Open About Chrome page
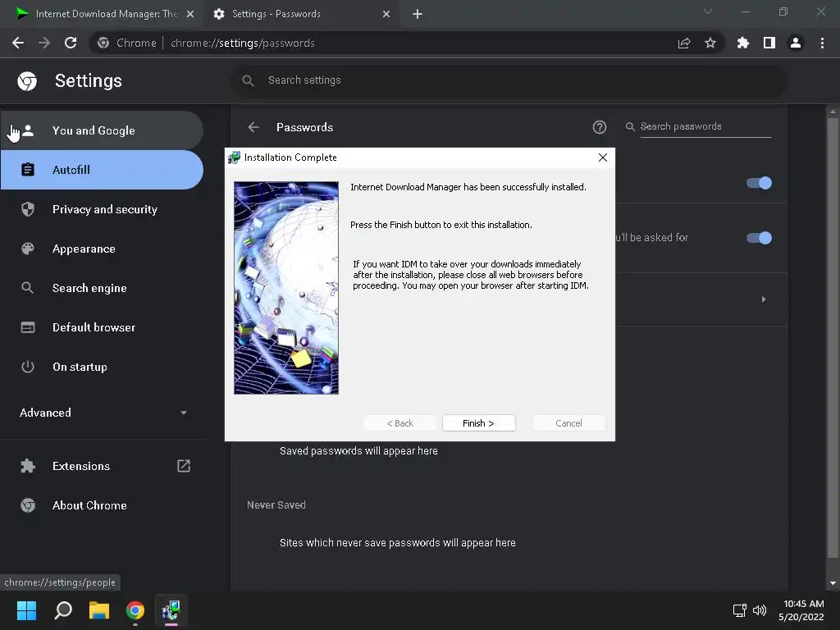The image size is (840, 630). (x=102, y=505)
